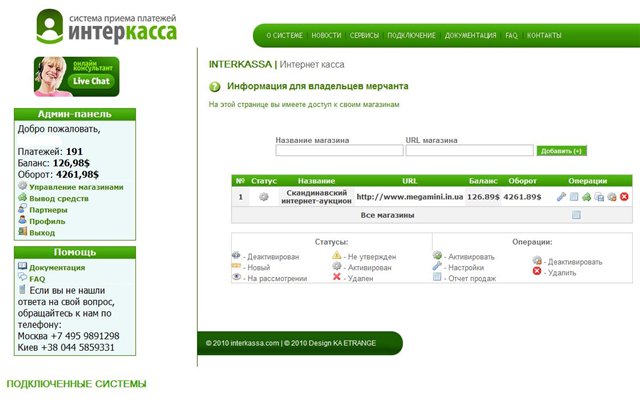The height and width of the screenshot is (403, 640).
Task: Go to СЕРВИСЫ menu item
Action: point(364,36)
